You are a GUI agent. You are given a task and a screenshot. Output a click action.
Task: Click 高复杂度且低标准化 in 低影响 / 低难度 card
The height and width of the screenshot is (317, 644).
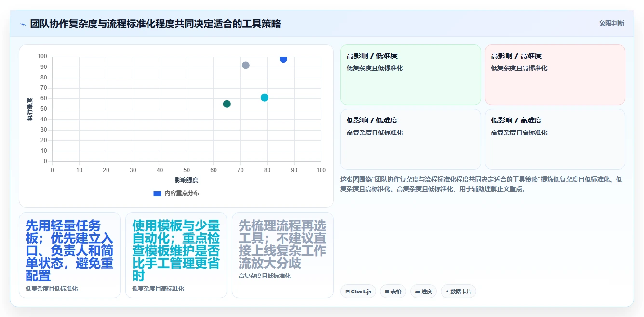tap(375, 132)
